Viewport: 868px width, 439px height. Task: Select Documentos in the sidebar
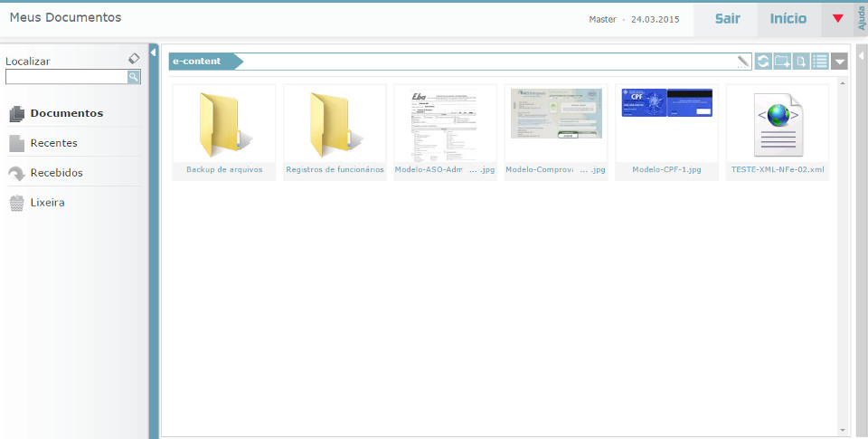[x=66, y=114]
